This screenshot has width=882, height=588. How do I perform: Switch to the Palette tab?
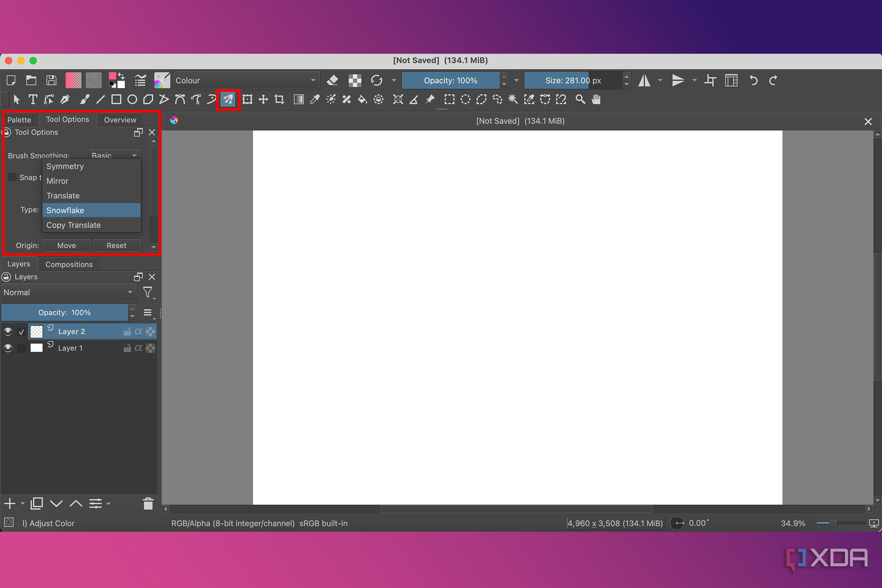19,120
